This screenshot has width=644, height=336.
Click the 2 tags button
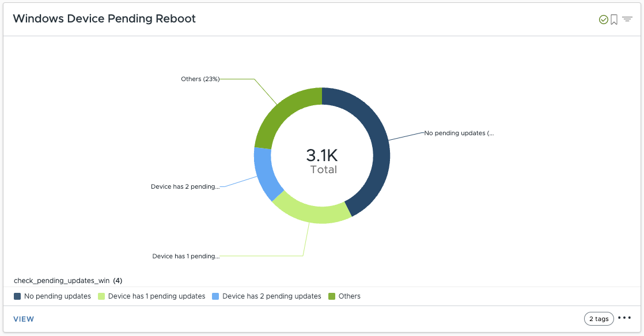click(598, 319)
